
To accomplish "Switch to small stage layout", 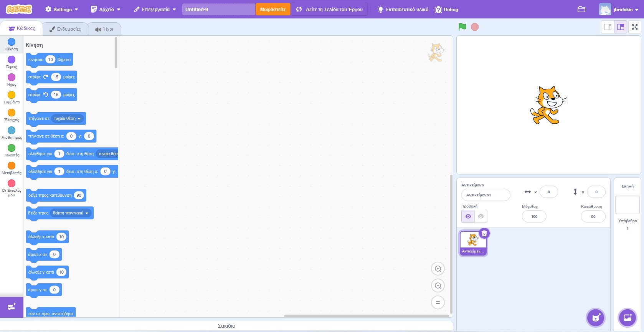I will pos(608,27).
